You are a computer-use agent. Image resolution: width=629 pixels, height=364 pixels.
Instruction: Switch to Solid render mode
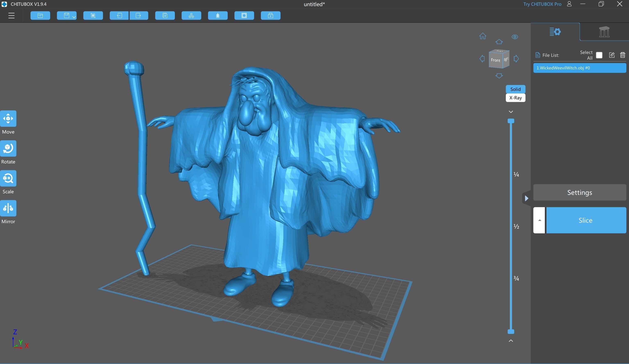[515, 89]
